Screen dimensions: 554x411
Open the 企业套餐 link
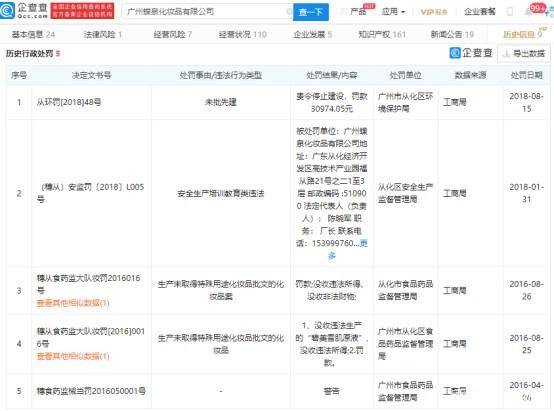coord(480,12)
